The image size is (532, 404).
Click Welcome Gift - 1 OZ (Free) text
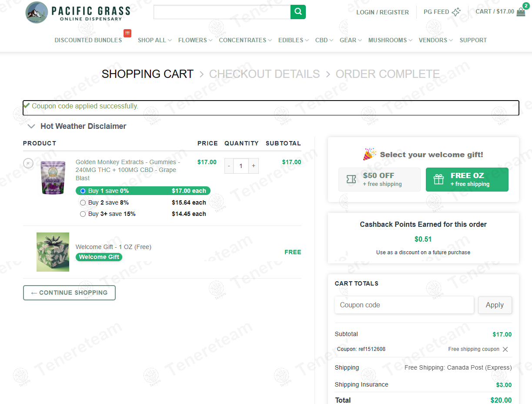tap(114, 247)
